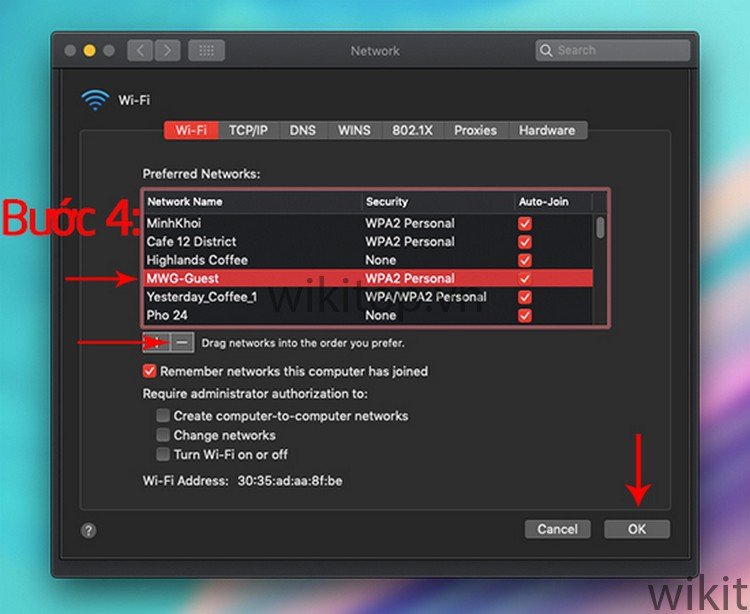Screen dimensions: 750x614
Task: Click the plus button to add network
Action: 157,342
